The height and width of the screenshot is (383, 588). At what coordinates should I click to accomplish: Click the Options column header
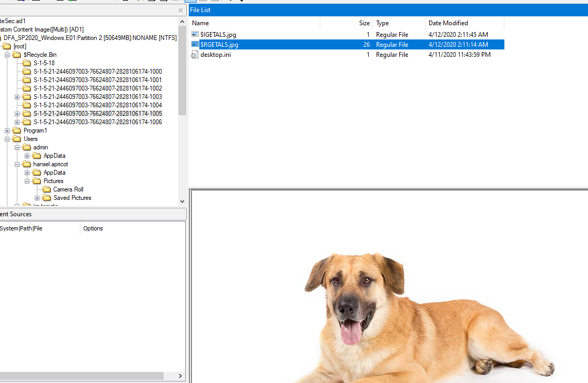click(133, 228)
